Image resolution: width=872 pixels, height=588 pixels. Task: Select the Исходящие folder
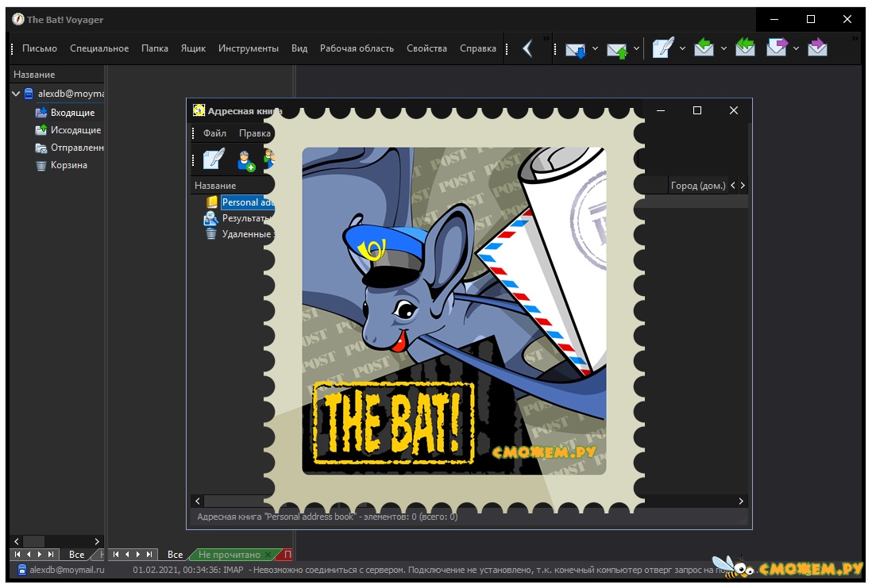[x=68, y=129]
